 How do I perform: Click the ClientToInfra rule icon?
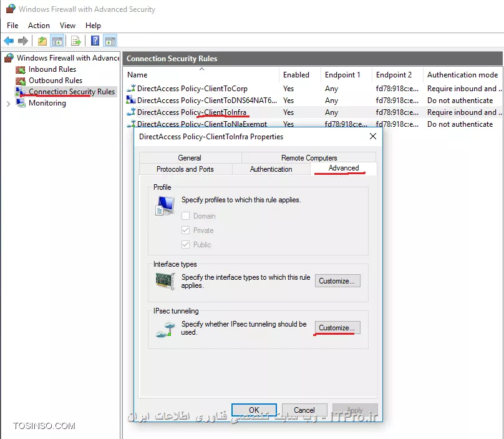[131, 112]
